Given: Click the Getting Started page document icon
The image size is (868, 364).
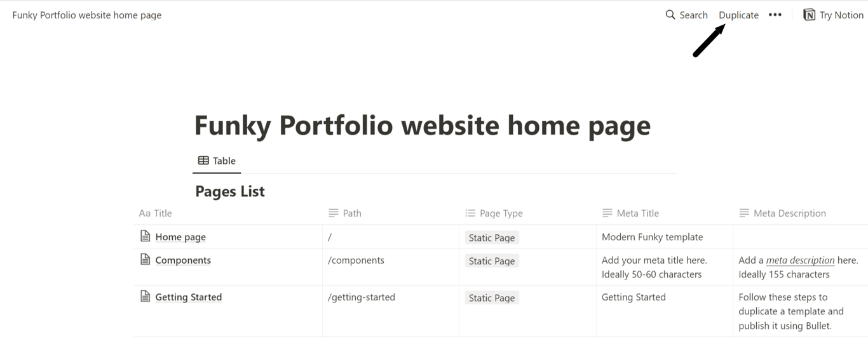Looking at the screenshot, I should [x=146, y=296].
